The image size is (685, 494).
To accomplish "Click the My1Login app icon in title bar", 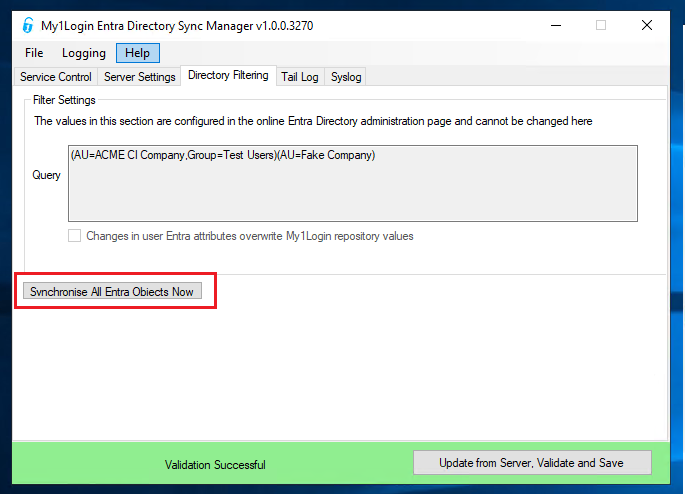I will (28, 25).
